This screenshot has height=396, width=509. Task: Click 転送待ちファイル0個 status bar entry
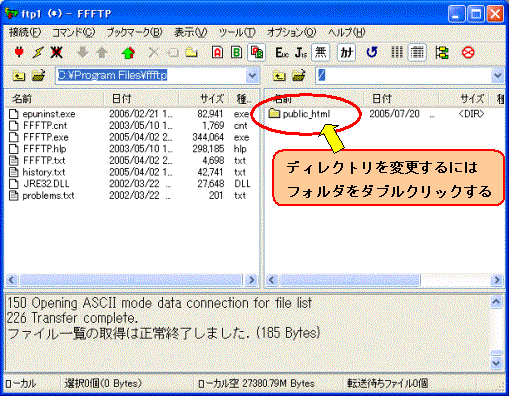click(387, 384)
